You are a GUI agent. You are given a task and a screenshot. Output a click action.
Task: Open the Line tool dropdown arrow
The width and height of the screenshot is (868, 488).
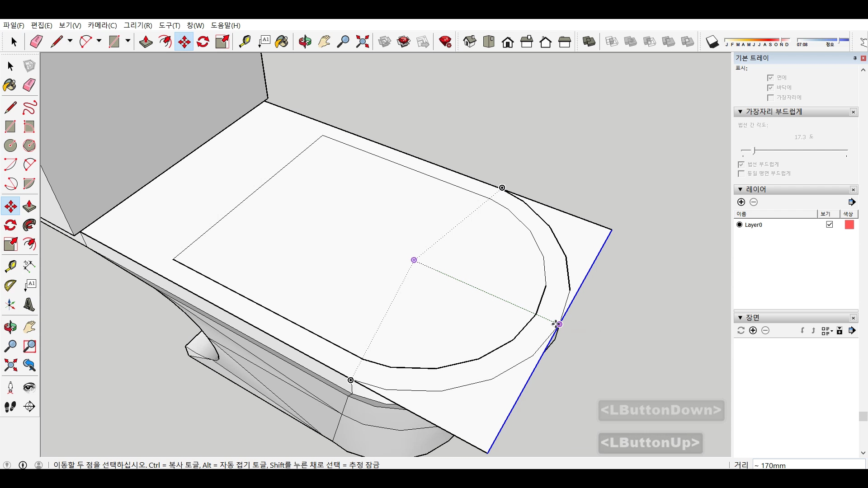(70, 41)
